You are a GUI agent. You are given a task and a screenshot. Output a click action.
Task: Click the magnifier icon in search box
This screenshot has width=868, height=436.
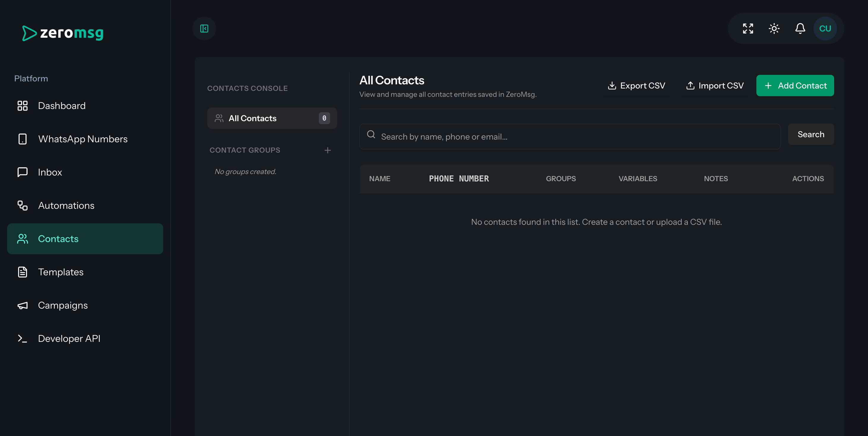pyautogui.click(x=371, y=134)
